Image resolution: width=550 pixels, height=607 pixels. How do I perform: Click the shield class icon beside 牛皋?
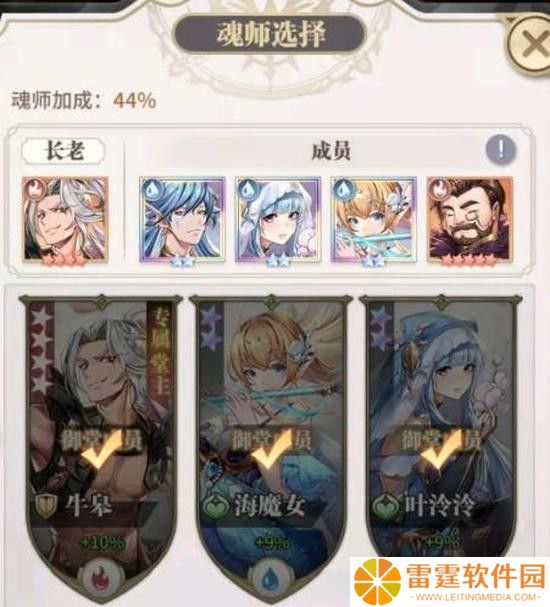(x=46, y=506)
